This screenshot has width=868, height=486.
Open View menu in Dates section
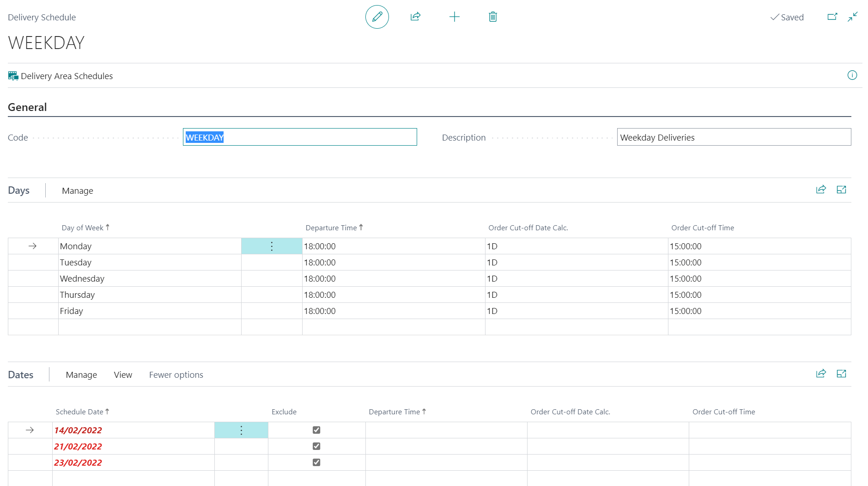click(x=123, y=375)
